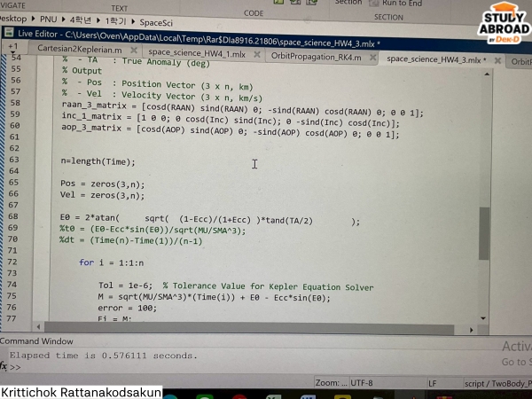Go to the 4학년 folder in address path
This screenshot has width=532, height=399.
[82, 17]
